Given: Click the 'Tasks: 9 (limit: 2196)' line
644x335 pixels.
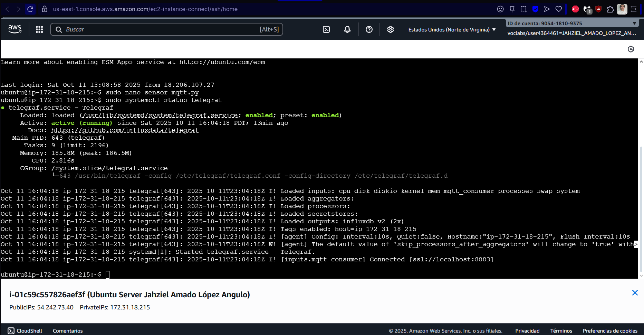Looking at the screenshot, I should click(66, 145).
